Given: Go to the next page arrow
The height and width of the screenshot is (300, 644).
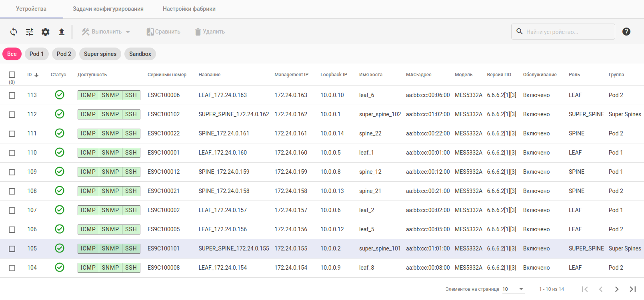Looking at the screenshot, I should (617, 289).
